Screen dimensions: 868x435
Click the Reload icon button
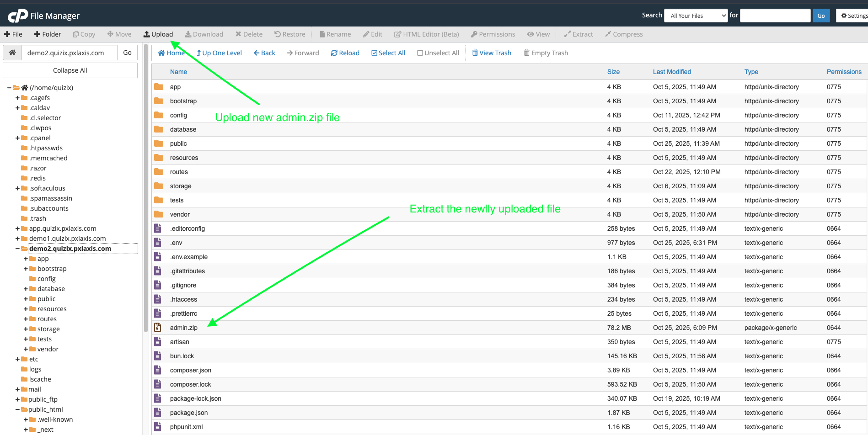coord(334,53)
